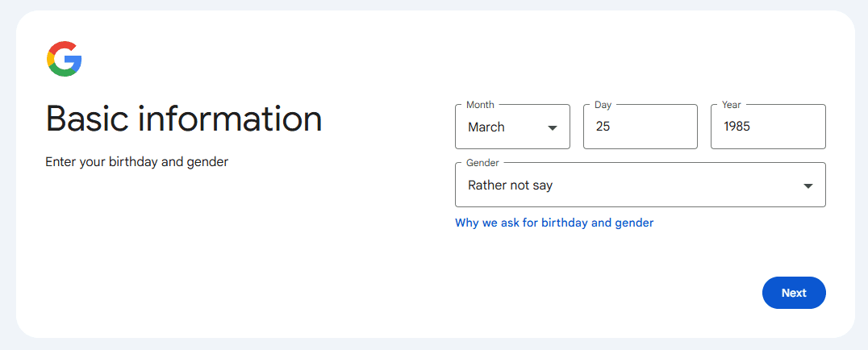Click the 'Basic information' heading
The height and width of the screenshot is (350, 868).
click(184, 119)
